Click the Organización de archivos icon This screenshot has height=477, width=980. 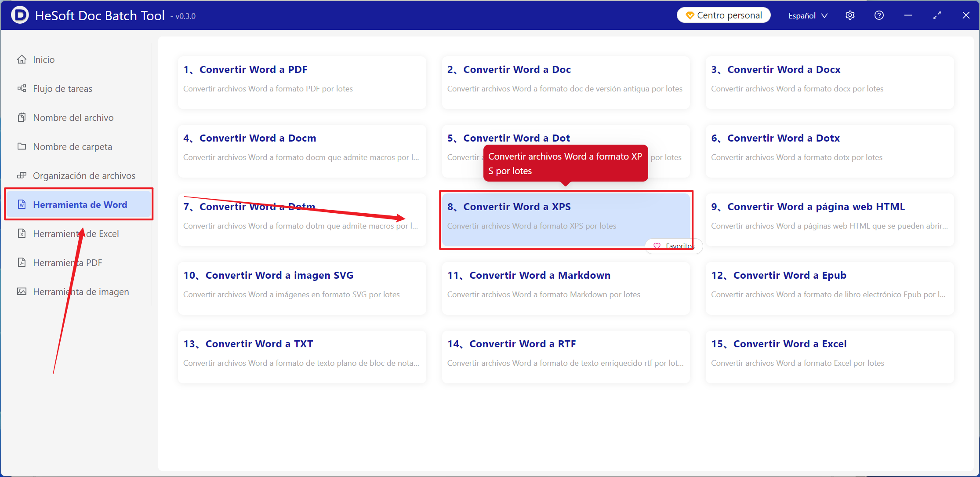click(22, 175)
